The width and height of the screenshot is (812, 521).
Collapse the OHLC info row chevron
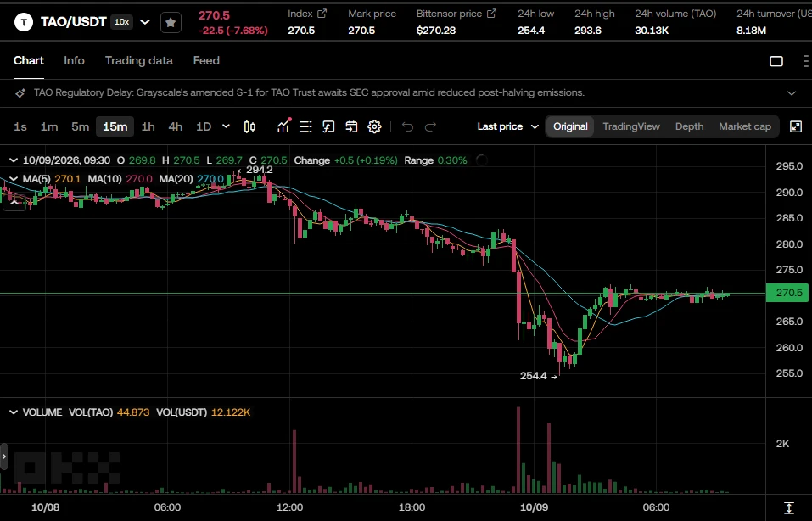(x=14, y=160)
